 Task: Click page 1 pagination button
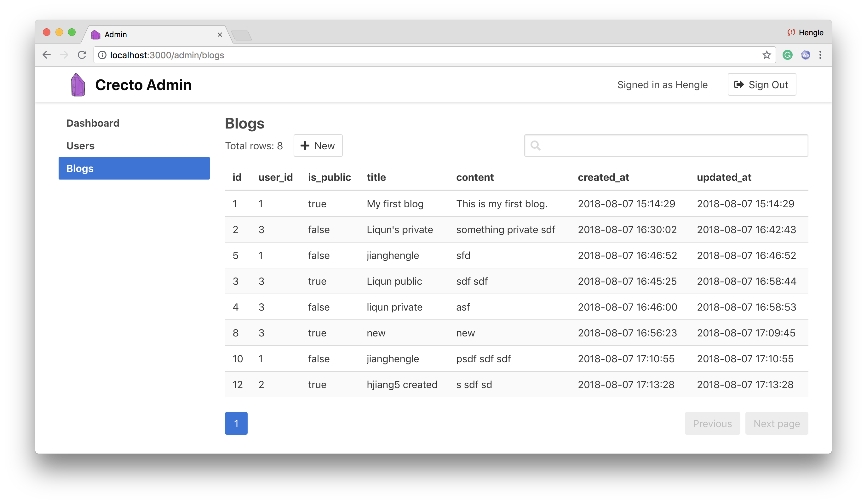[236, 423]
